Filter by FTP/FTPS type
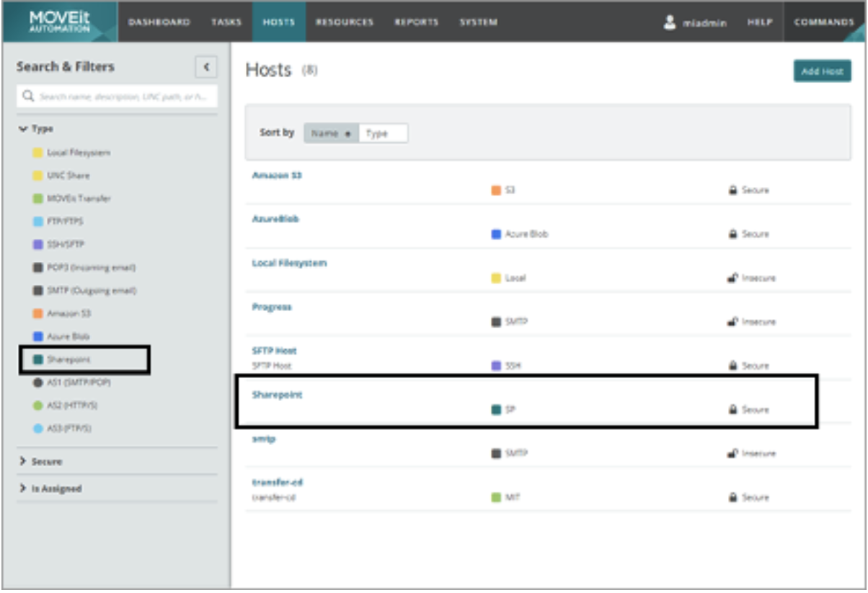The width and height of the screenshot is (868, 593). pos(60,221)
